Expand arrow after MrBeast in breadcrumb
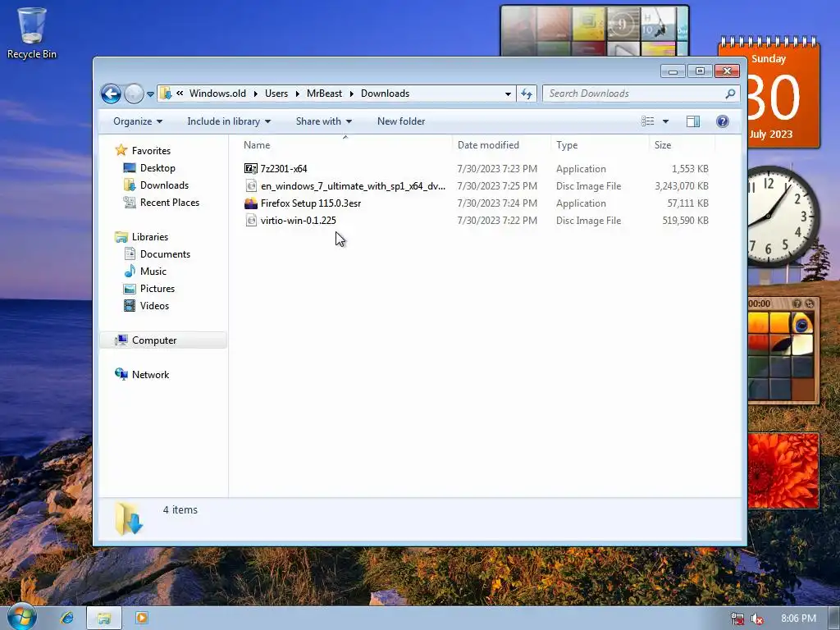Image resolution: width=840 pixels, height=630 pixels. point(351,94)
